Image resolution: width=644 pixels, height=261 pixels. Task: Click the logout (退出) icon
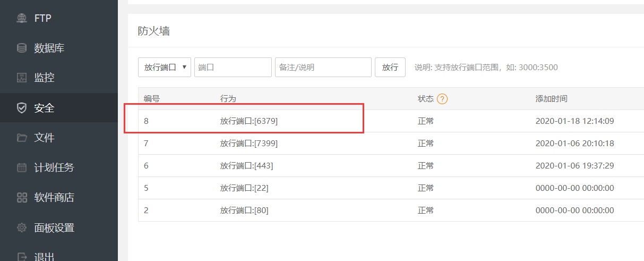pos(22,257)
